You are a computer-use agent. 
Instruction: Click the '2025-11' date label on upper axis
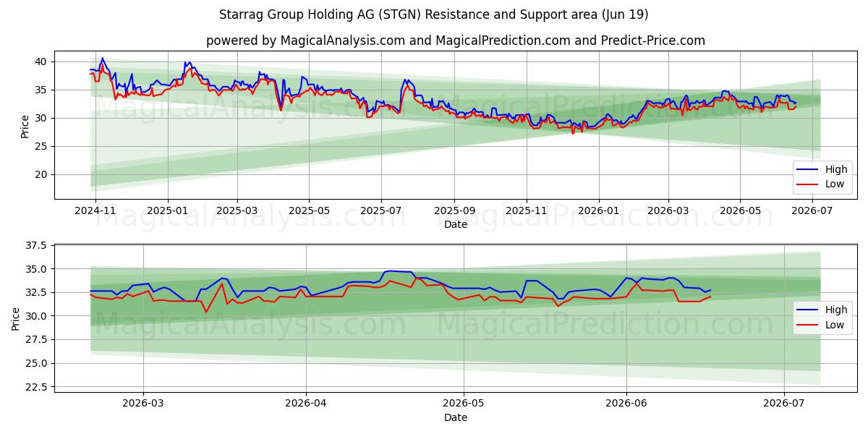click(x=527, y=210)
